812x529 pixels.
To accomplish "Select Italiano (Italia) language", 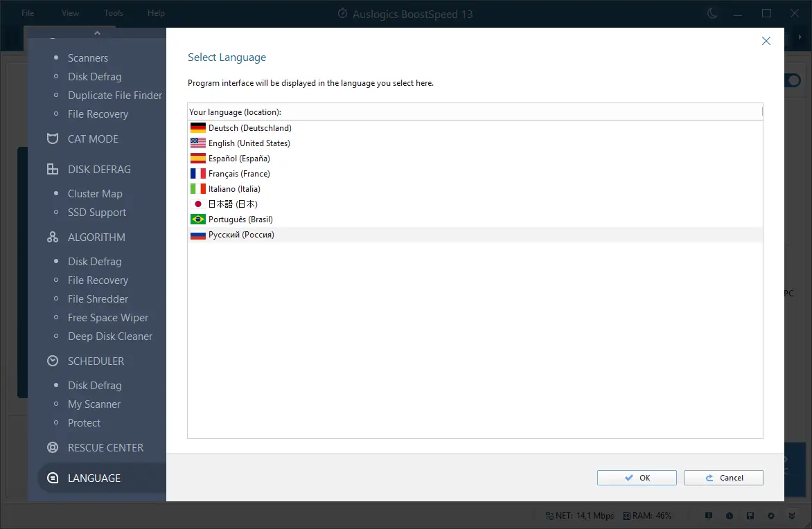I will click(475, 189).
